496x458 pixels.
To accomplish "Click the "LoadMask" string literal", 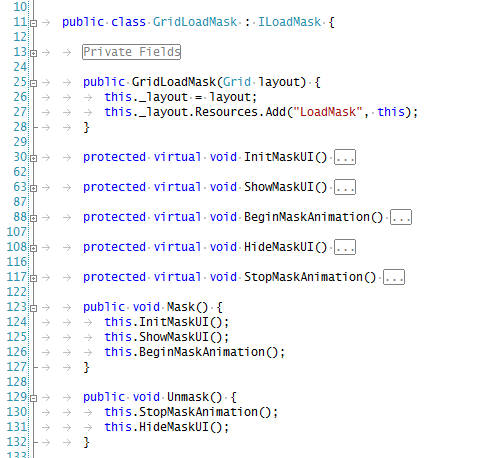I will pos(328,112).
